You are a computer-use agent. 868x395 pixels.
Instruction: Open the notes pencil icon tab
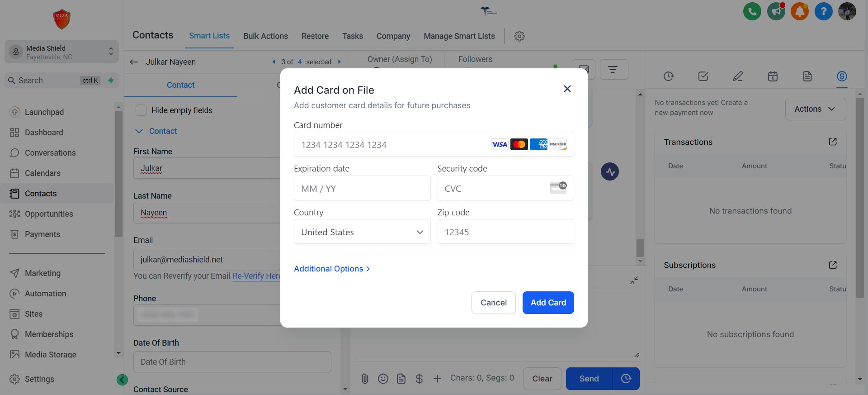[738, 76]
